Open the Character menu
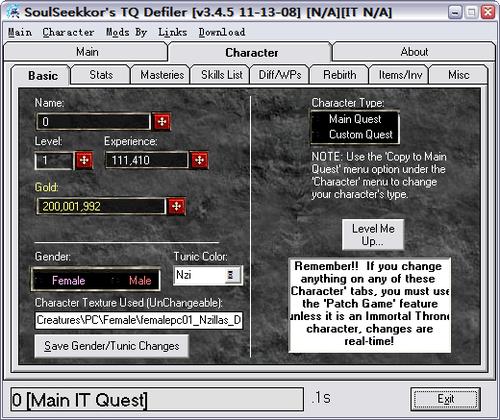The height and width of the screenshot is (420, 500). [68, 32]
